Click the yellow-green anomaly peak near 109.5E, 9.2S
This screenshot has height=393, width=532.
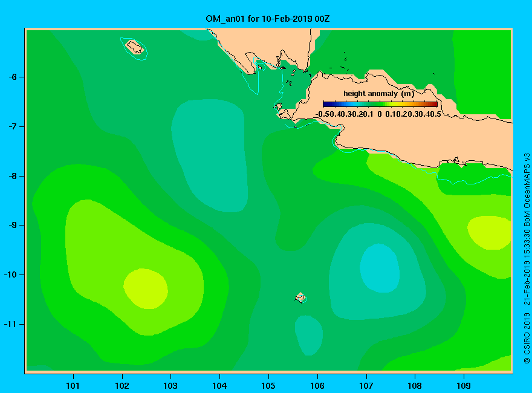point(490,232)
